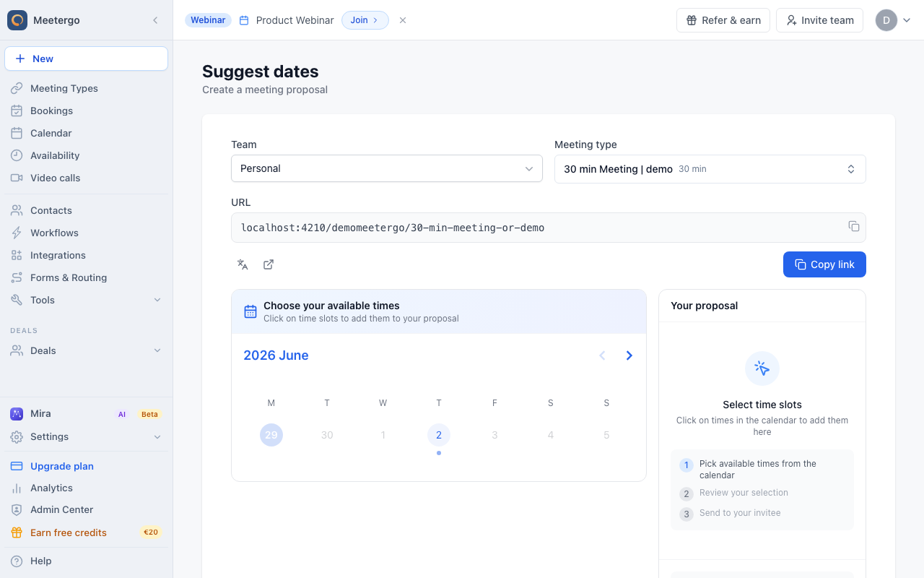Click the user avatar D
The image size is (924, 578).
(886, 20)
